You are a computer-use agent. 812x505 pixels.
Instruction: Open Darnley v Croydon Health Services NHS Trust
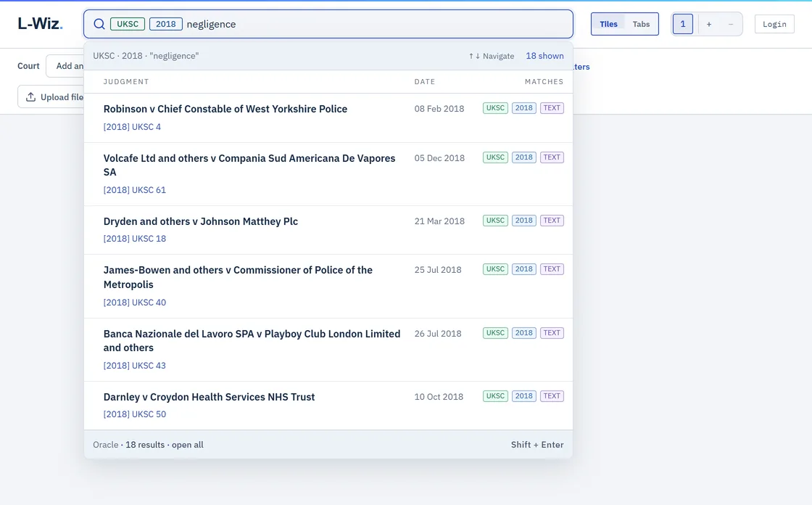(209, 397)
